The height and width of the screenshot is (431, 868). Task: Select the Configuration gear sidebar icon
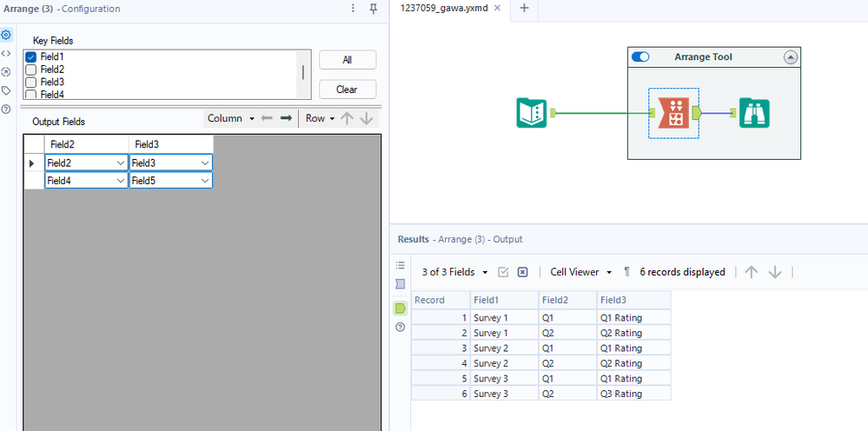6,35
